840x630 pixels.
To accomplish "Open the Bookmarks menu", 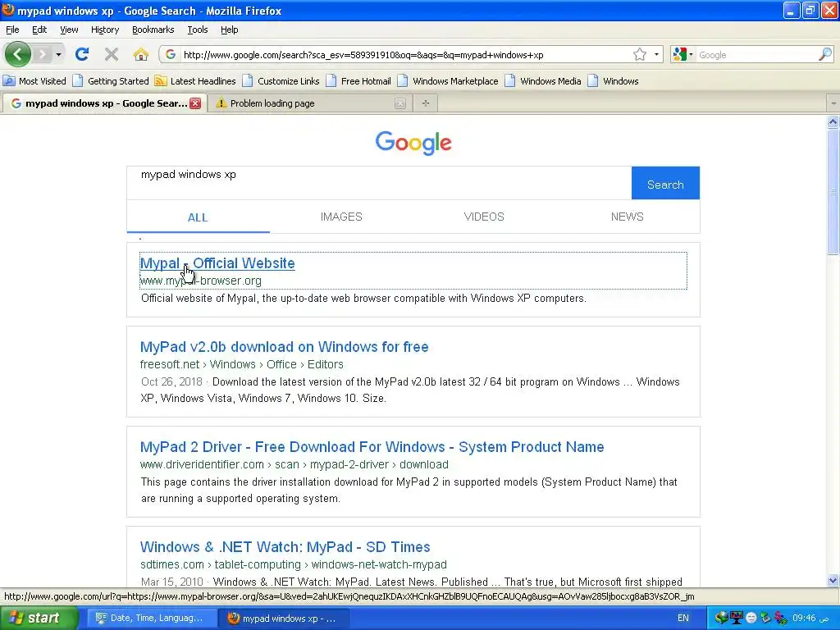I will 153,30.
